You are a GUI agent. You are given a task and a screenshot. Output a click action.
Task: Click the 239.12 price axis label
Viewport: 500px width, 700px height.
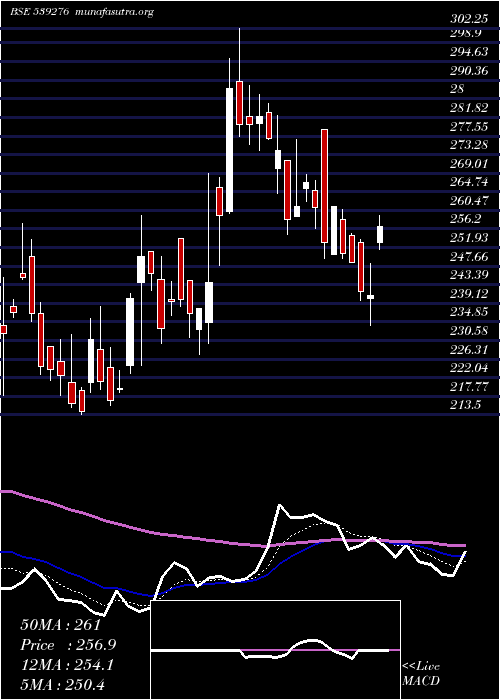coord(470,293)
